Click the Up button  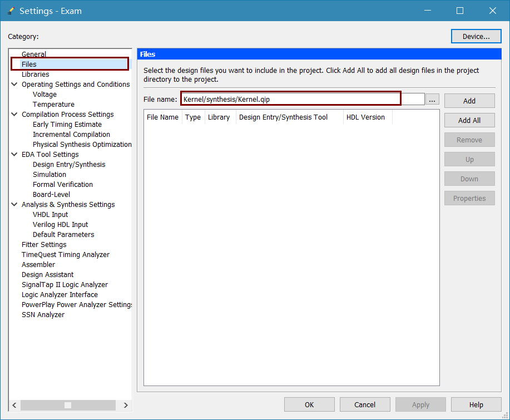coord(469,160)
